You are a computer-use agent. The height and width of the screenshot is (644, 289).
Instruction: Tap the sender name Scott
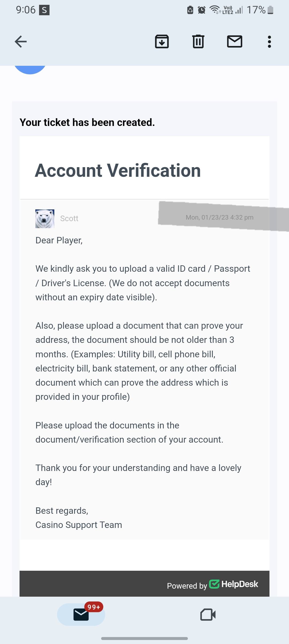(69, 218)
